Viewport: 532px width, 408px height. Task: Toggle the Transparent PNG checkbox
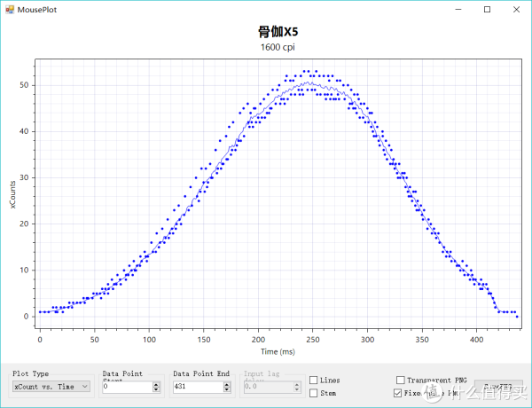pyautogui.click(x=401, y=380)
